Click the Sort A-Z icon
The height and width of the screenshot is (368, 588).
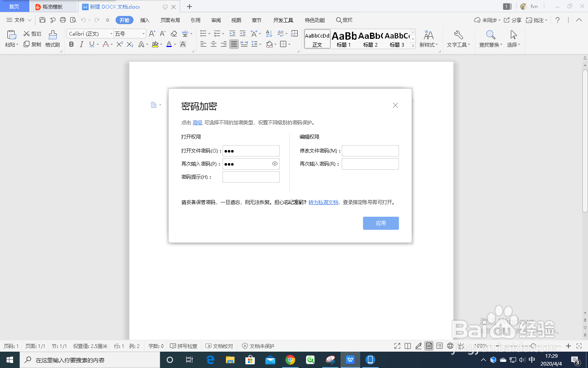269,34
